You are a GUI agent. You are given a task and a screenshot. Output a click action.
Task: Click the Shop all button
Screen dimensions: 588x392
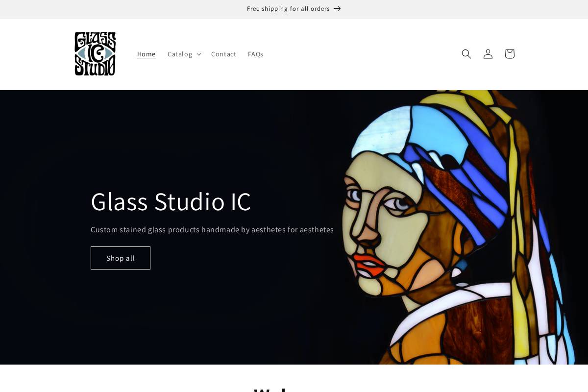pyautogui.click(x=121, y=258)
